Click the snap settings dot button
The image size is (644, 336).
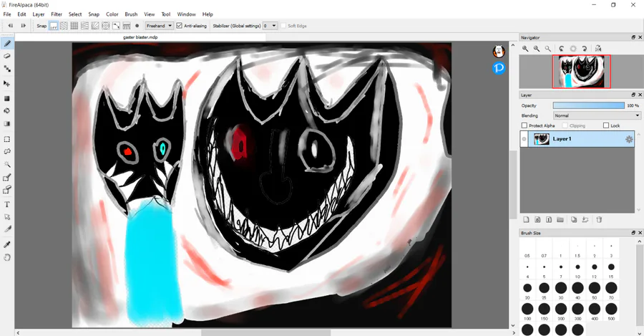coord(137,26)
